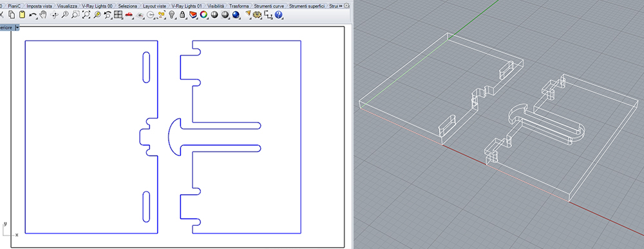
Task: Click the Rendered viewport sphere icon
Action: click(225, 15)
